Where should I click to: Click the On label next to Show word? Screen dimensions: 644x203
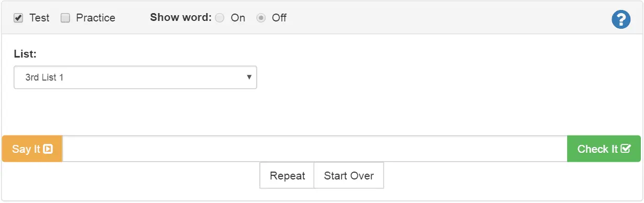238,18
